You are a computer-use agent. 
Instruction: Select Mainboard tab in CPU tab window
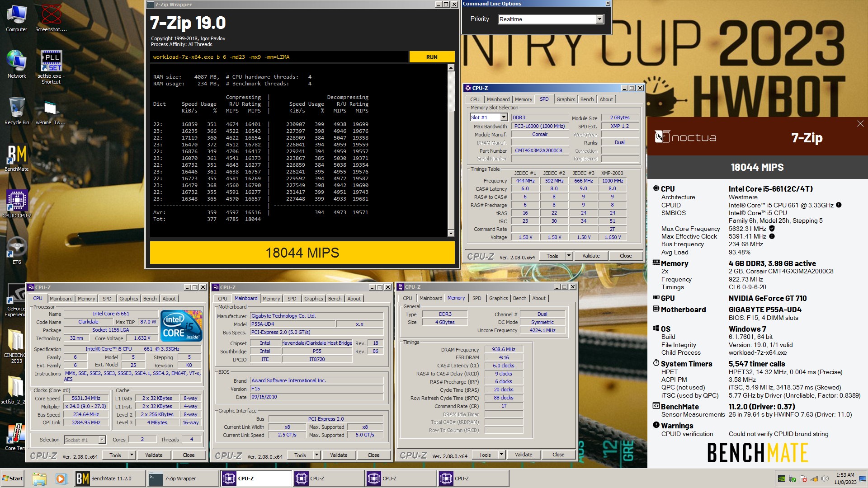click(x=61, y=299)
